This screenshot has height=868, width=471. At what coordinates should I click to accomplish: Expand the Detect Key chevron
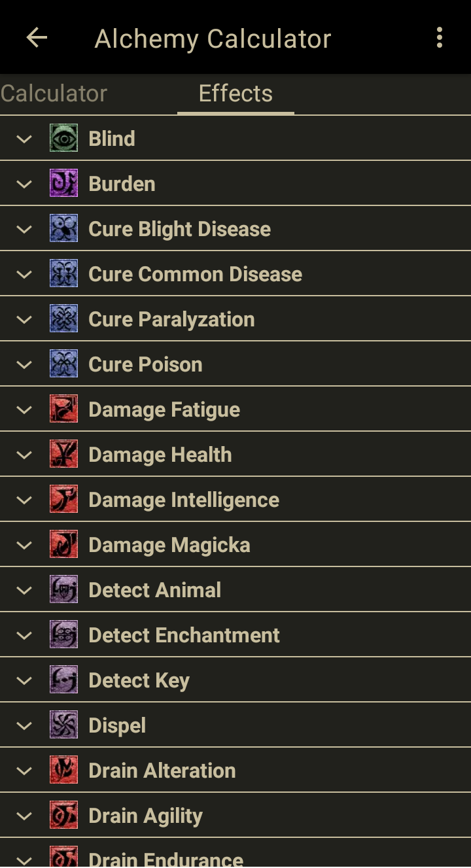(24, 680)
